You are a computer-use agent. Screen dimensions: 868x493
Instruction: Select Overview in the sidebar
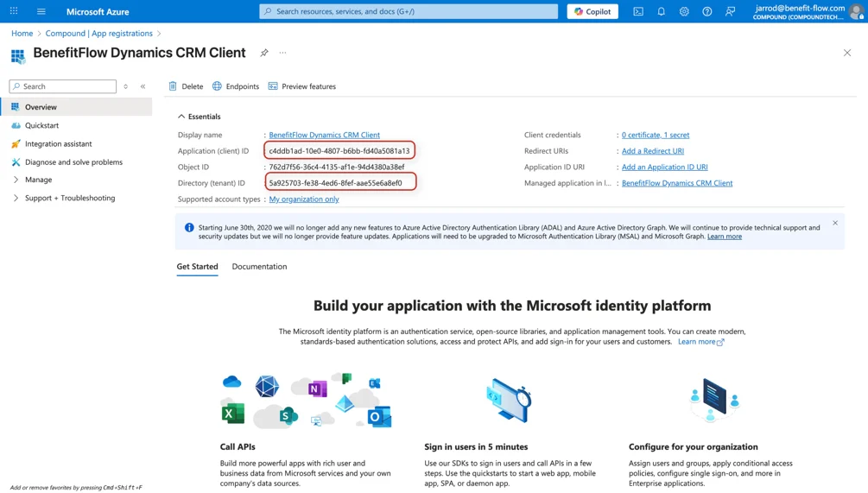(x=76, y=107)
